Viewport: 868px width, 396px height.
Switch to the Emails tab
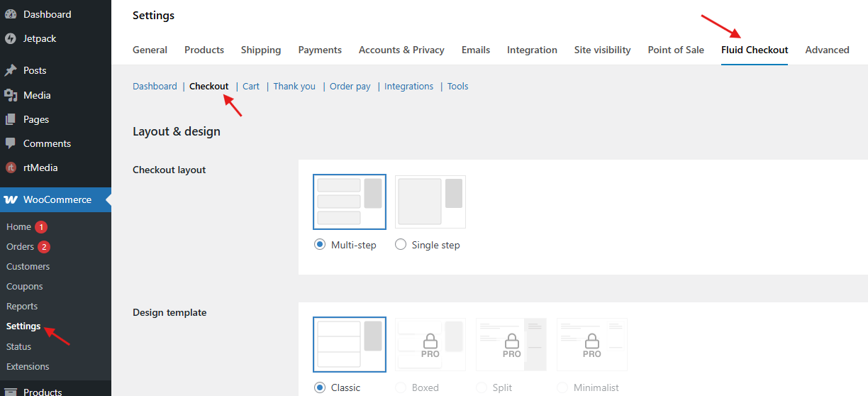coord(476,50)
